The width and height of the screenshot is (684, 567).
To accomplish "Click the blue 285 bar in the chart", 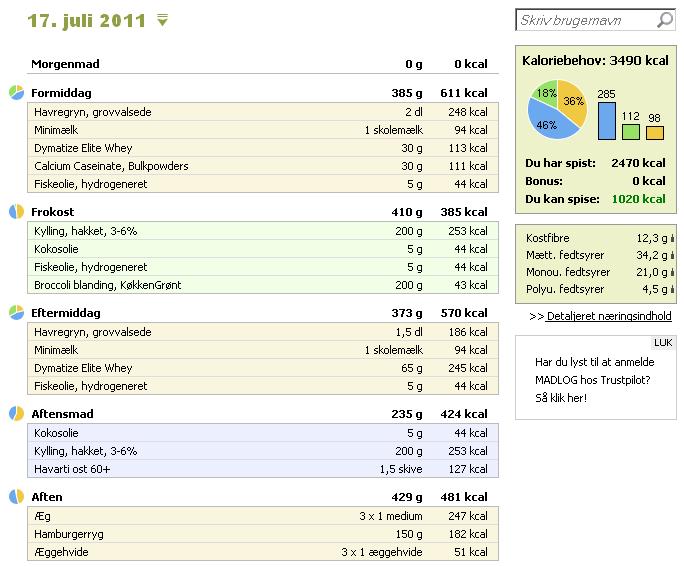I will coord(607,121).
